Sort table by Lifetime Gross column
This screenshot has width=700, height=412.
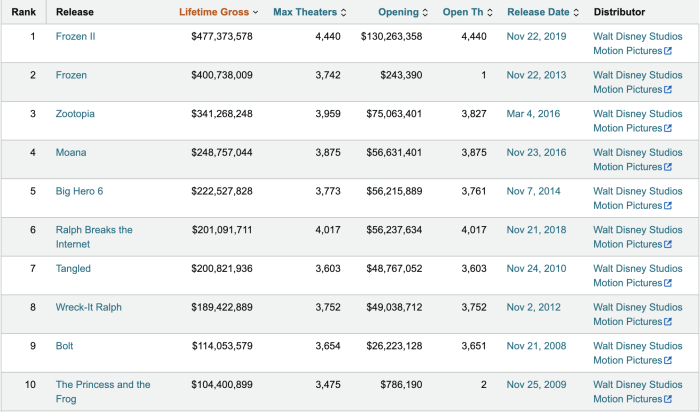pos(218,12)
